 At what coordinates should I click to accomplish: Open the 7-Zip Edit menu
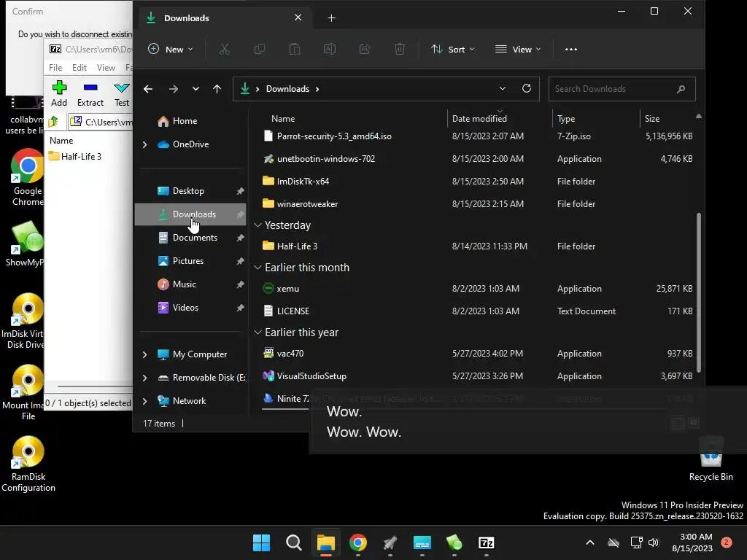[x=79, y=68]
